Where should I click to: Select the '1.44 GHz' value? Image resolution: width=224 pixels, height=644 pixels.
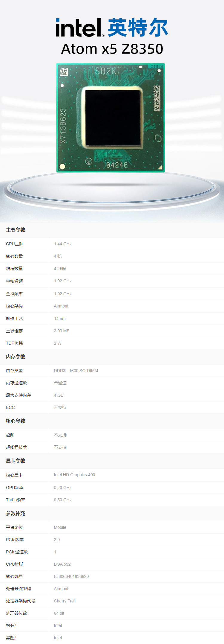click(x=63, y=244)
